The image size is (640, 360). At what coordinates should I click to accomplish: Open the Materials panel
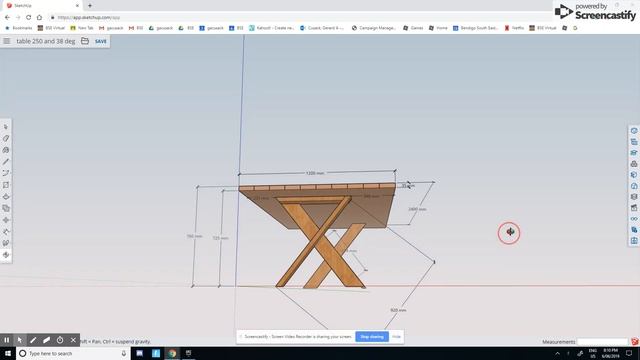(x=634, y=175)
